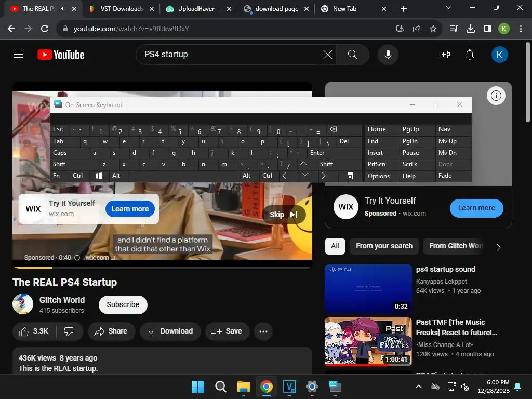Toggle ScrLk on On-Screen Keyboard
Image resolution: width=532 pixels, height=399 pixels.
point(416,164)
